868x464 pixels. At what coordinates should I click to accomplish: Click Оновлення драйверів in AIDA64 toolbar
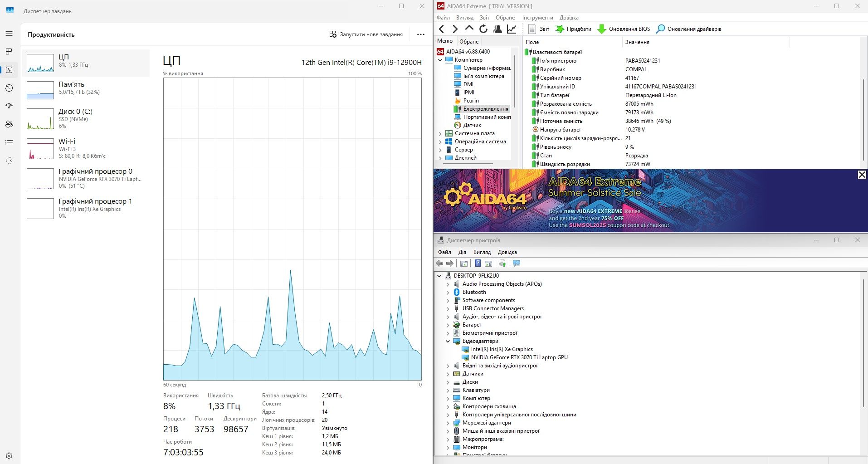tap(688, 29)
